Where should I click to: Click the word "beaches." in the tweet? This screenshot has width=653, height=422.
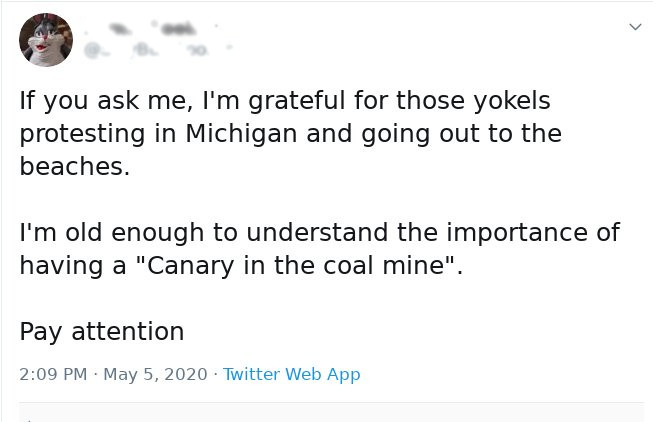(x=75, y=166)
